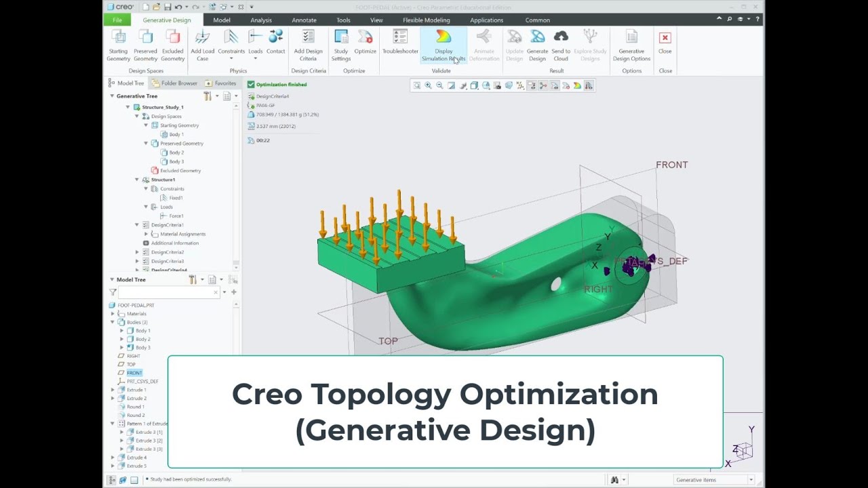The image size is (868, 488).
Task: Click the Preserved Geometry ribbon tool
Action: click(145, 45)
